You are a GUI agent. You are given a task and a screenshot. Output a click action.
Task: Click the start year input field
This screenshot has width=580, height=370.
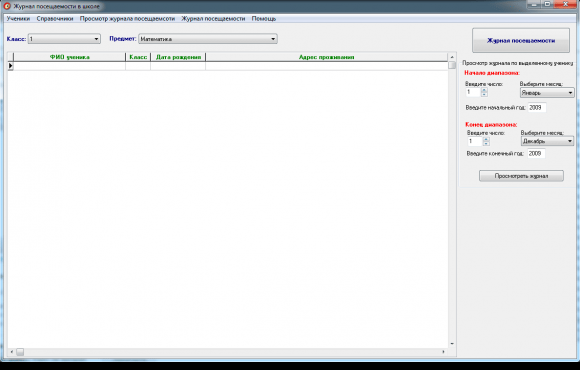537,108
